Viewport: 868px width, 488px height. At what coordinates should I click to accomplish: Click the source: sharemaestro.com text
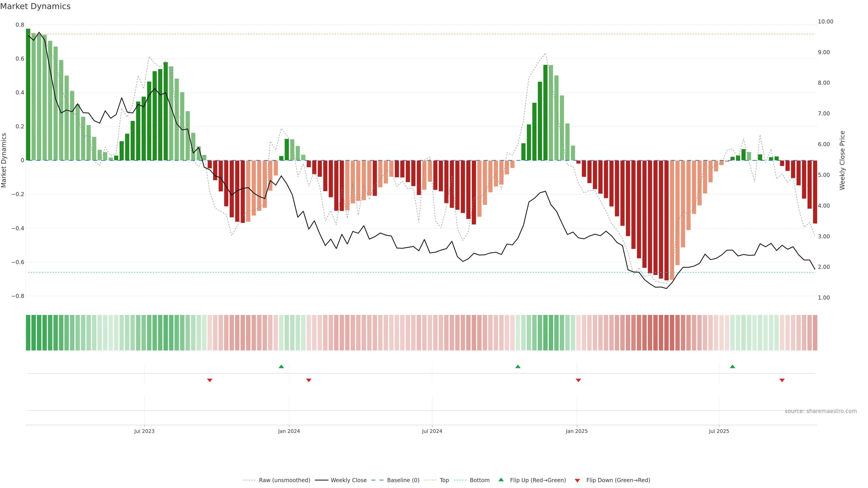[x=821, y=411]
